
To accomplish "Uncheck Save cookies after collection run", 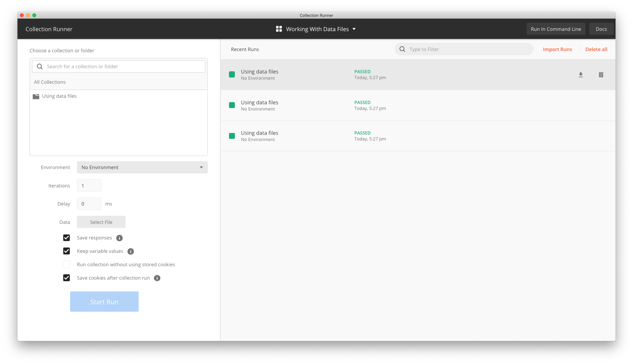I will 66,278.
